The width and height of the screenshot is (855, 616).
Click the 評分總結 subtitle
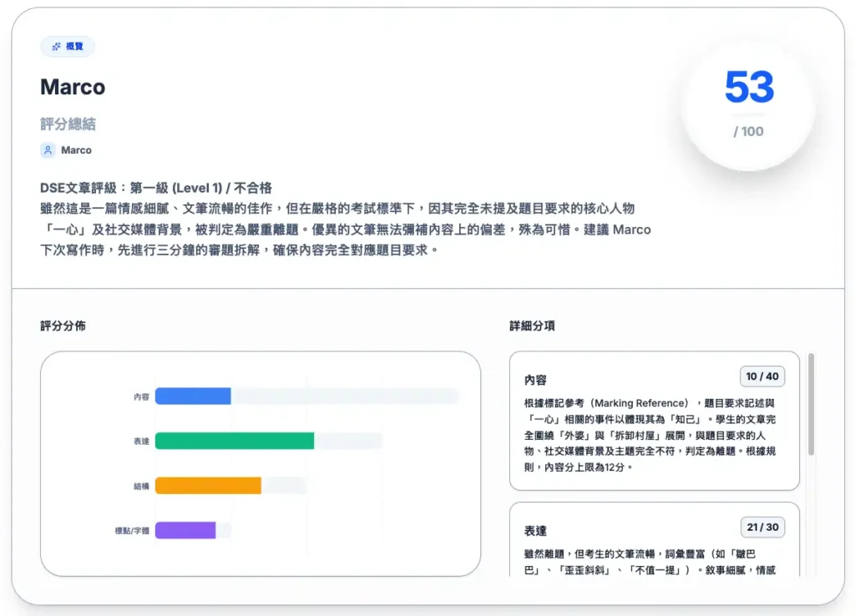pos(68,124)
